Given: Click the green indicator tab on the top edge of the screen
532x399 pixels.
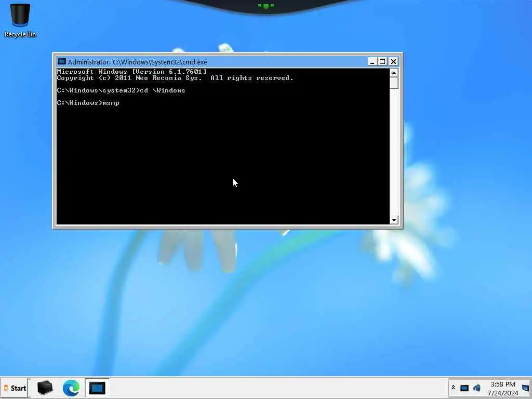Looking at the screenshot, I should (x=265, y=6).
